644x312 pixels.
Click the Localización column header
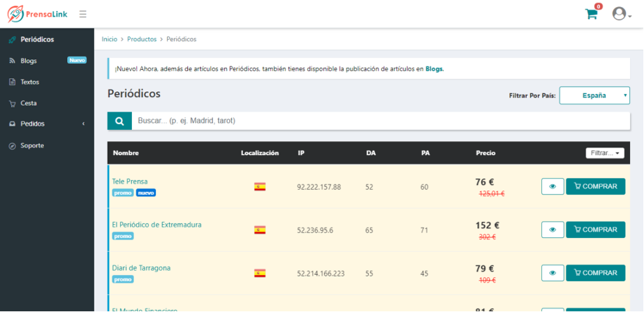click(260, 153)
